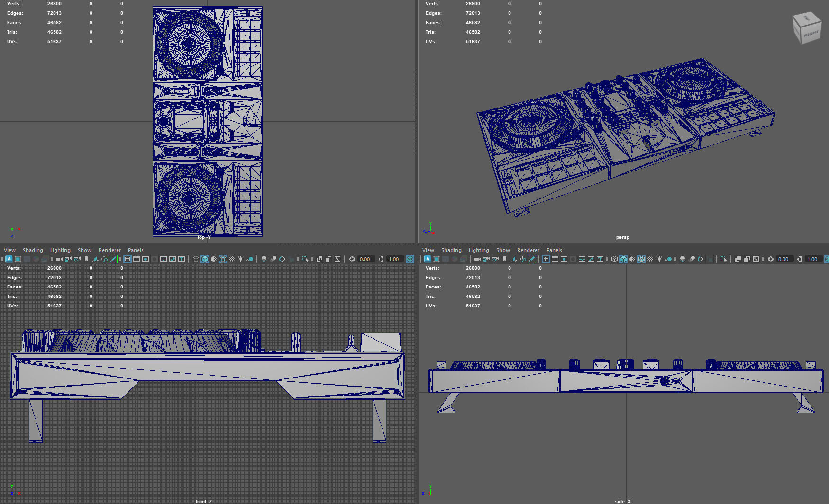The image size is (829, 504).
Task: Toggle Safe Title icon in side viewport toolbar
Action: [x=600, y=259]
